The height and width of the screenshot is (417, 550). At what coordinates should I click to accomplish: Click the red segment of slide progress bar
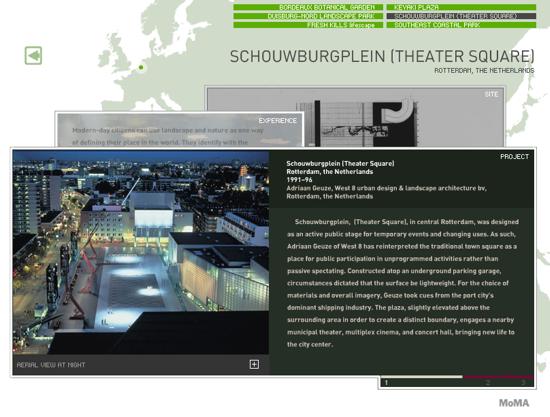tap(498, 377)
